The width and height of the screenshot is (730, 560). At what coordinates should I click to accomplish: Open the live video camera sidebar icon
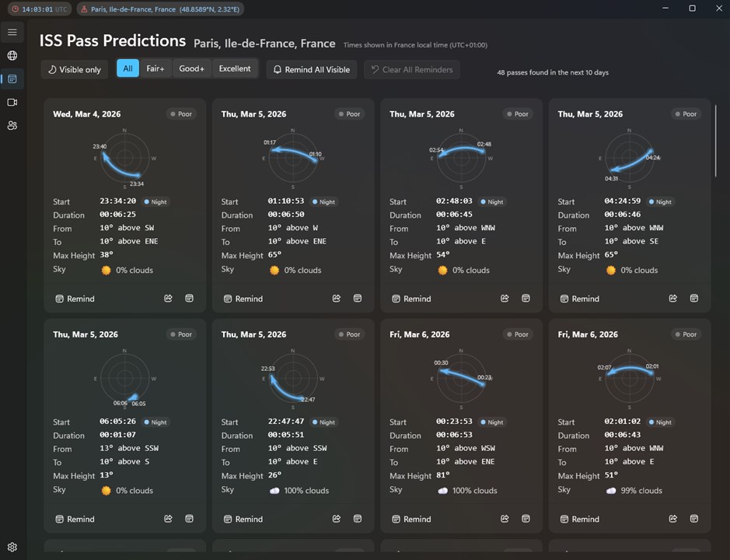(12, 102)
